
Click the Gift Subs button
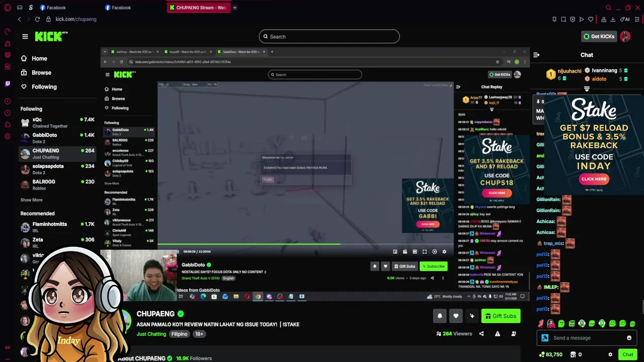tap(501, 316)
